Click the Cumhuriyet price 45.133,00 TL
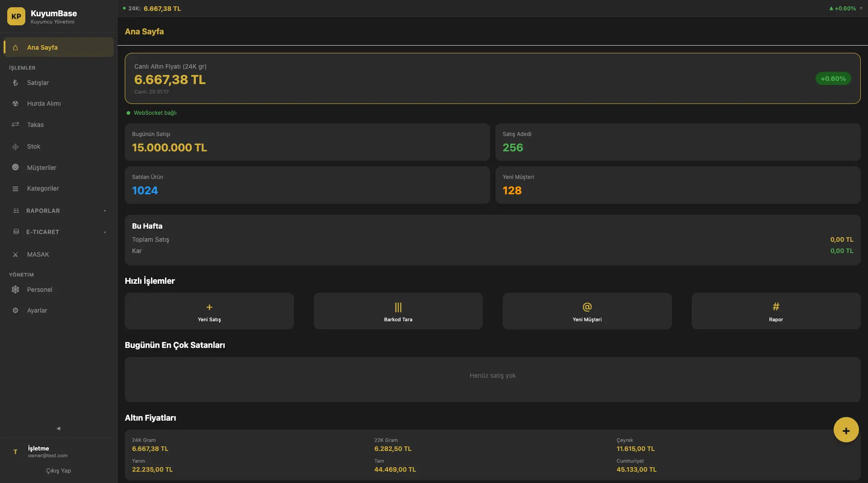 637,469
